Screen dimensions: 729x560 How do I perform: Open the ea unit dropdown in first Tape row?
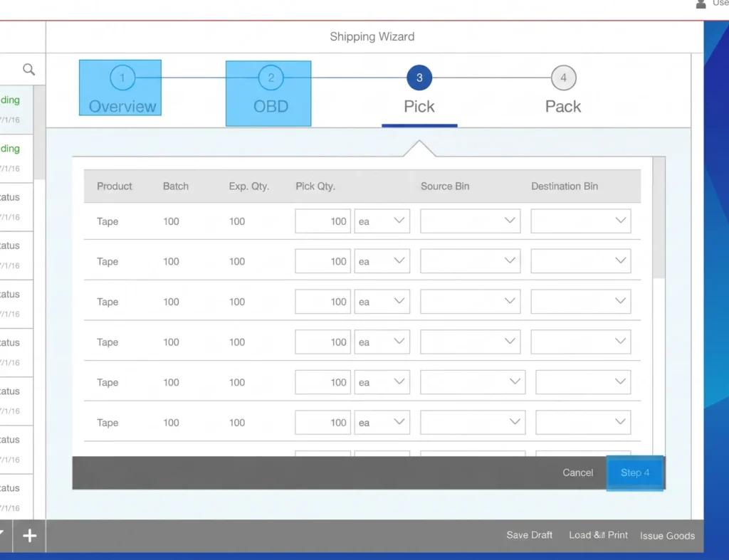(x=382, y=221)
